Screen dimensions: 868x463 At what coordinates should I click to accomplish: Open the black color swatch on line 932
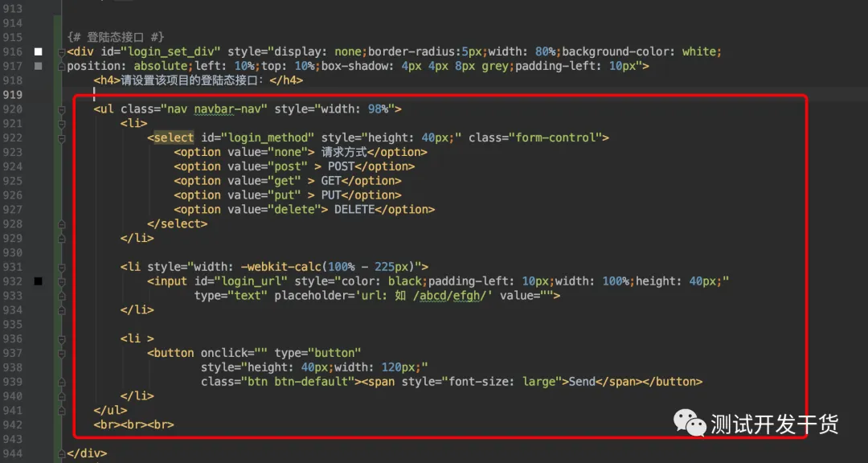coord(39,281)
